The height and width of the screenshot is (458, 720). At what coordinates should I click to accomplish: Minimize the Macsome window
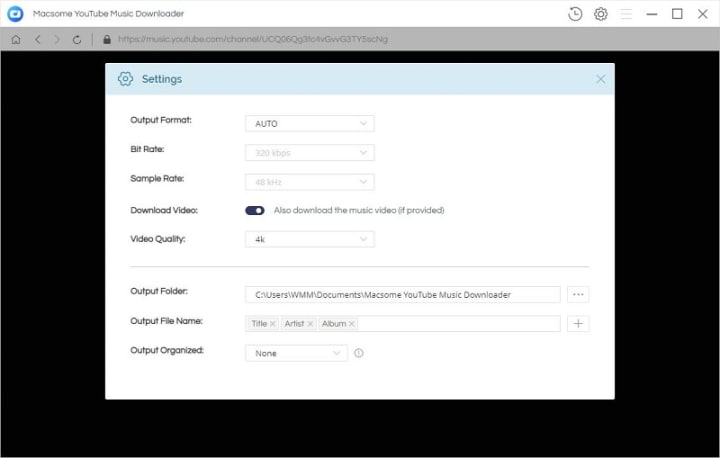652,14
